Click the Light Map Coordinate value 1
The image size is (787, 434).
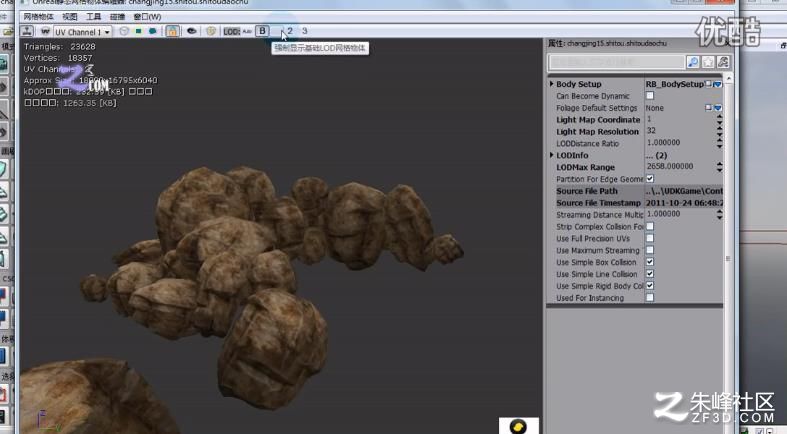[x=649, y=119]
